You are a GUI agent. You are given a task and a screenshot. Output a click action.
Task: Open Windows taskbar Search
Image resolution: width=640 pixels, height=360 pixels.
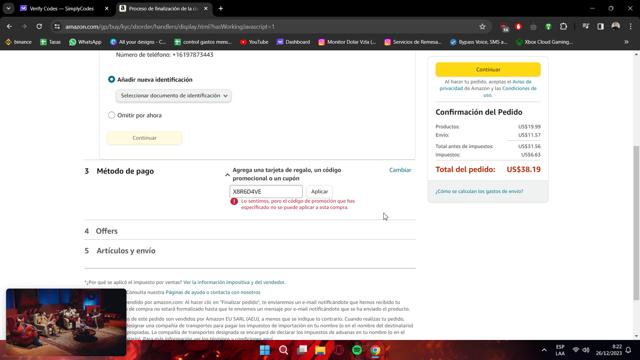tap(283, 350)
